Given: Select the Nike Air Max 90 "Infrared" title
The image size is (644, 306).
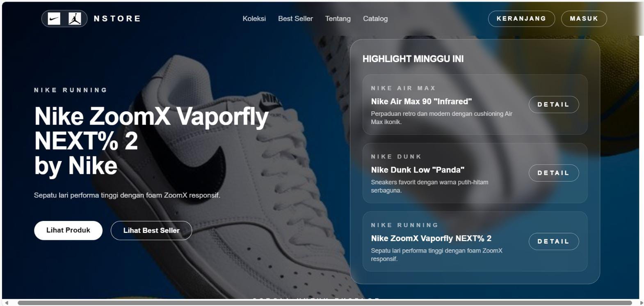Looking at the screenshot, I should [x=421, y=101].
